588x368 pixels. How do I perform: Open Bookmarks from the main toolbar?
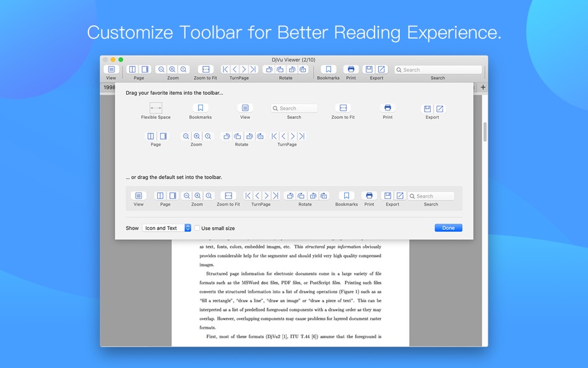(x=329, y=69)
